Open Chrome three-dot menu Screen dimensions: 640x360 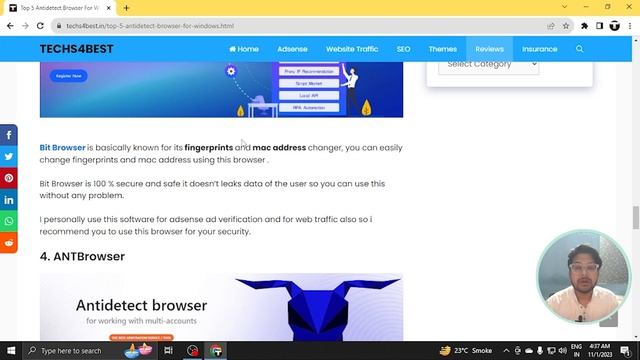coord(630,26)
